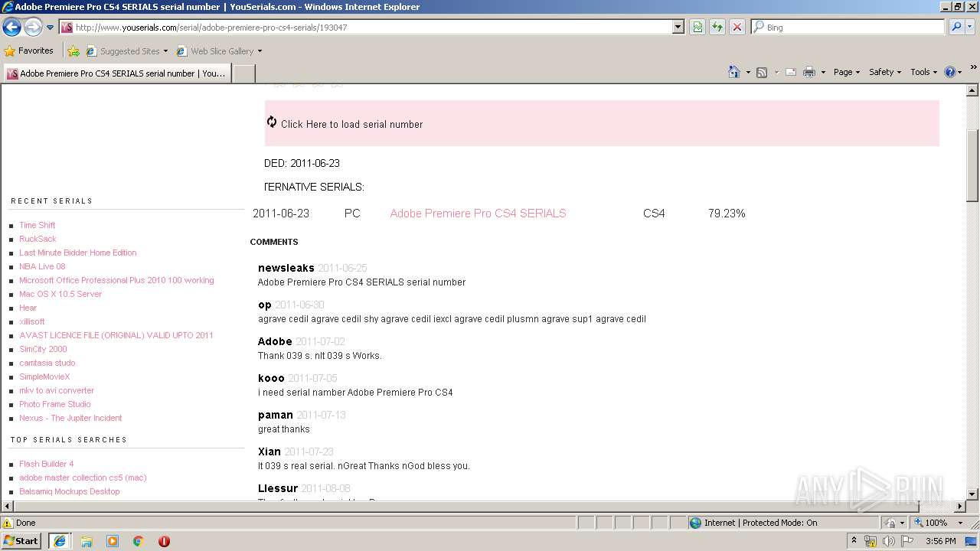Click the Read Mail icon

pos(791,72)
